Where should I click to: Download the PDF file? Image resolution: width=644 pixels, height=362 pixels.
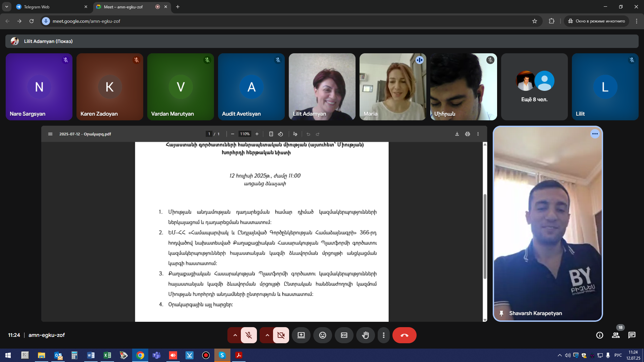click(457, 134)
